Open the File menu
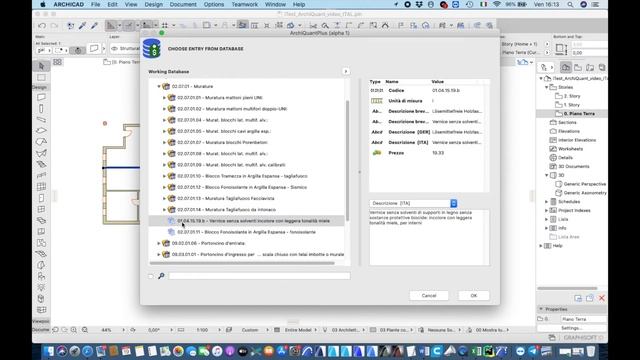The image size is (640, 360). click(x=96, y=4)
